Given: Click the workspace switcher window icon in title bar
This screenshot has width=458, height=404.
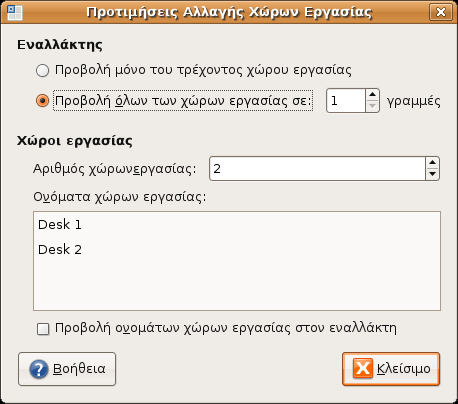Looking at the screenshot, I should click(x=15, y=12).
